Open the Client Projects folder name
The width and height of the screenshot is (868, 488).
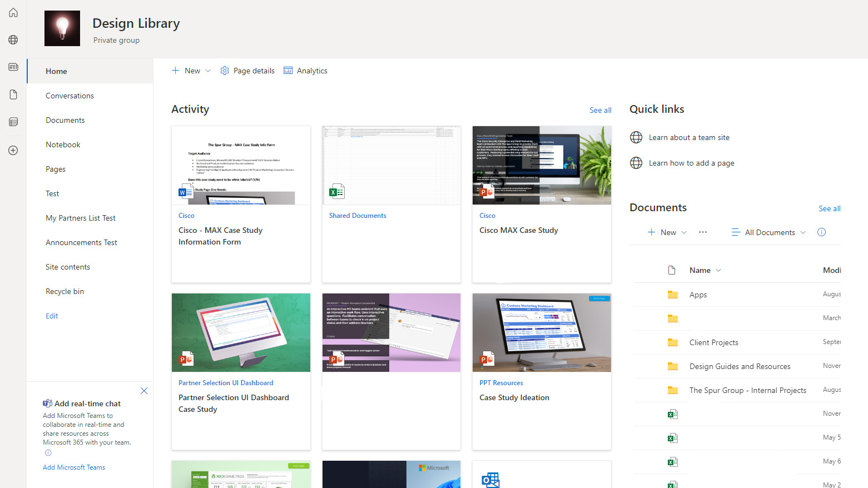tap(713, 342)
